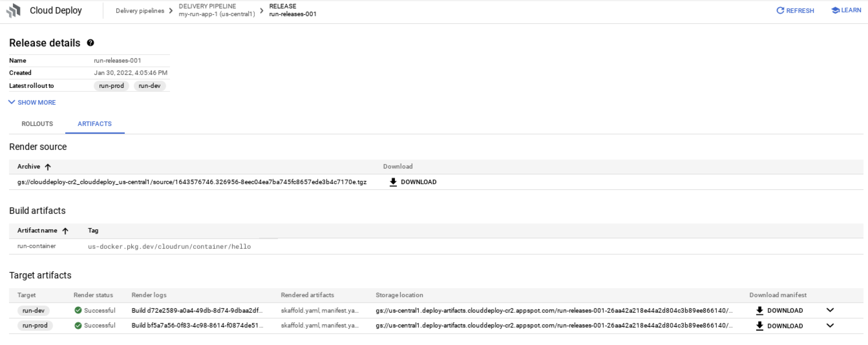Expand the run-prod target artifact row

point(830,326)
